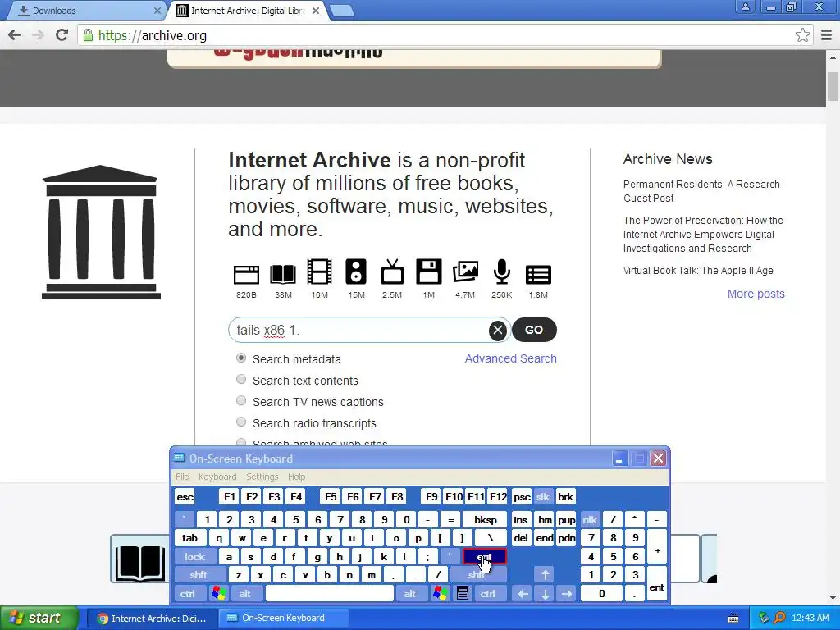Click the left arrow key on keyboard
840x630 pixels.
click(523, 594)
